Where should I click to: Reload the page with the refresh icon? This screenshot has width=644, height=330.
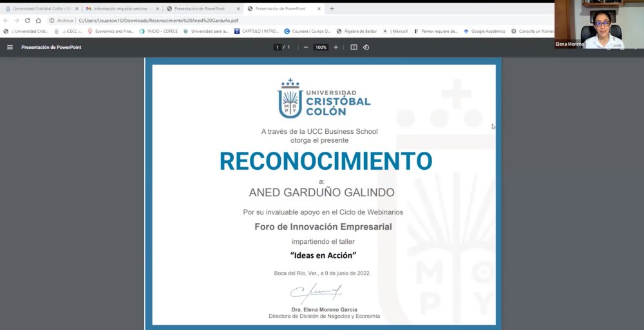click(x=28, y=21)
